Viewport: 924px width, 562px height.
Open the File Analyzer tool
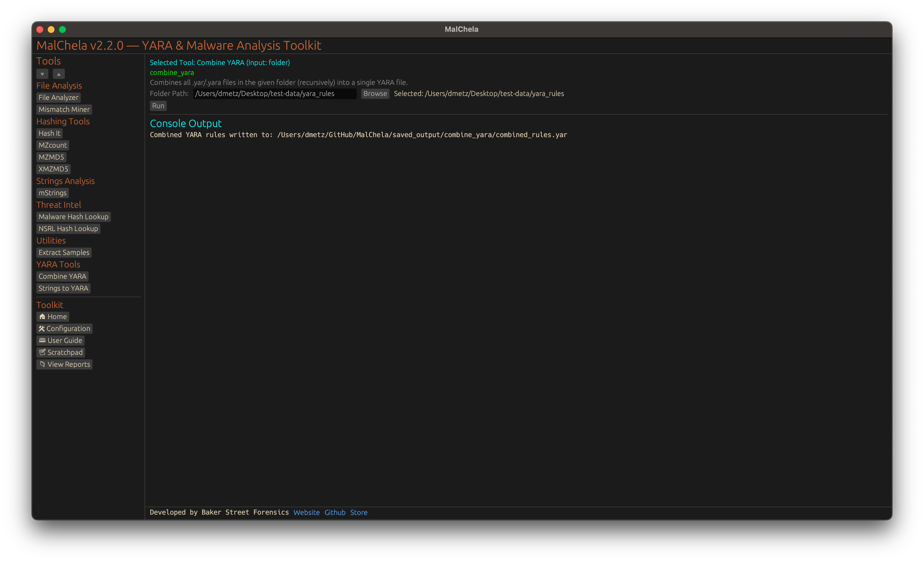click(x=58, y=97)
